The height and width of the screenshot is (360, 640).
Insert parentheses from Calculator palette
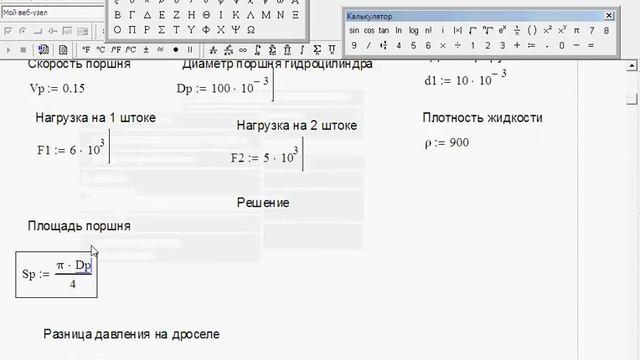click(532, 31)
